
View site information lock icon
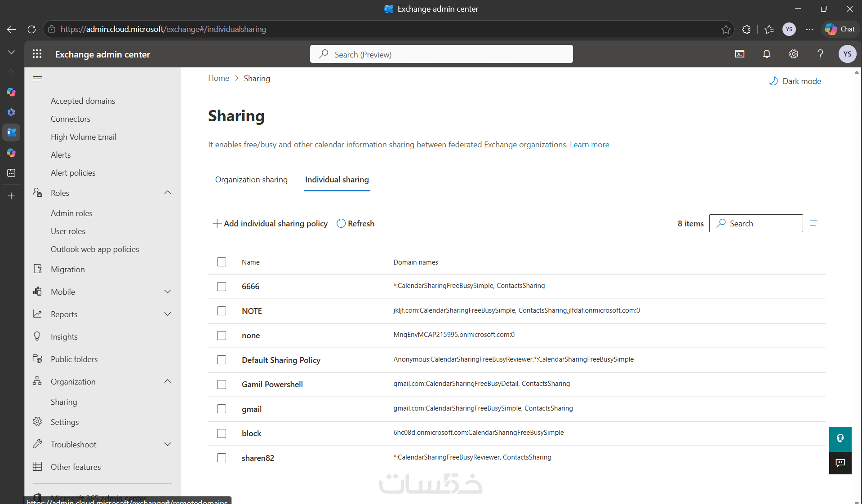point(52,29)
